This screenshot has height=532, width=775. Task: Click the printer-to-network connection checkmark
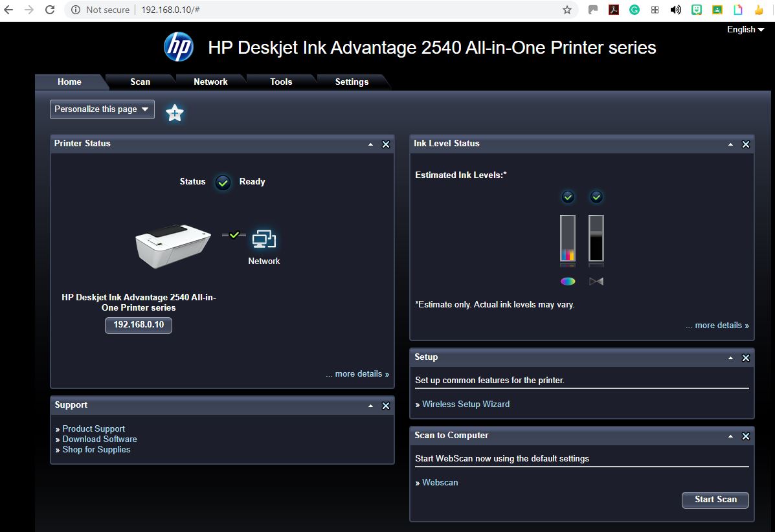pos(234,235)
